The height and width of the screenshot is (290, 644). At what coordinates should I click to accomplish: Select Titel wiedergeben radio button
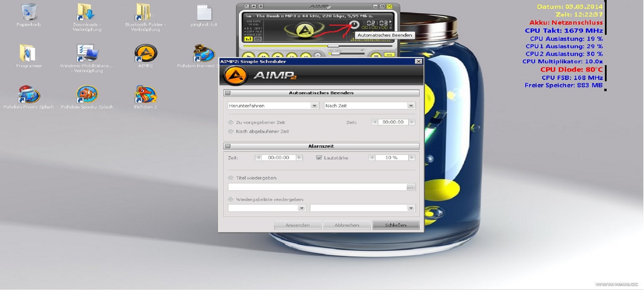click(231, 178)
